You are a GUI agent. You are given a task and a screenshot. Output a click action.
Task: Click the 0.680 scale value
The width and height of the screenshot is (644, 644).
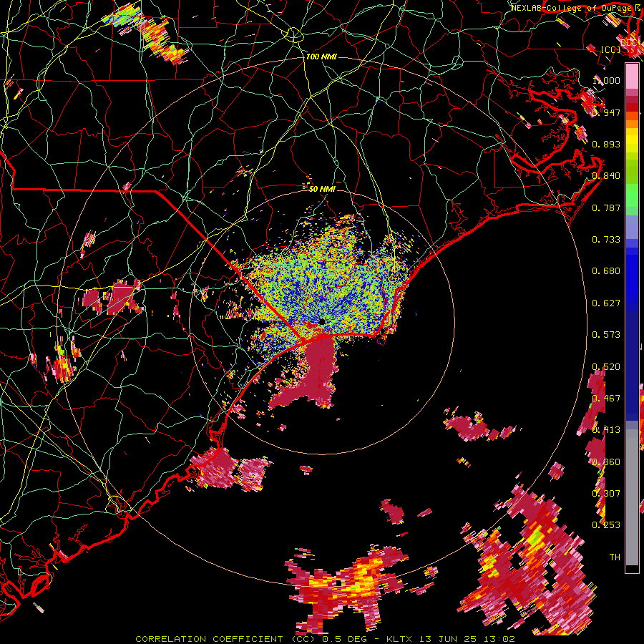pos(606,271)
